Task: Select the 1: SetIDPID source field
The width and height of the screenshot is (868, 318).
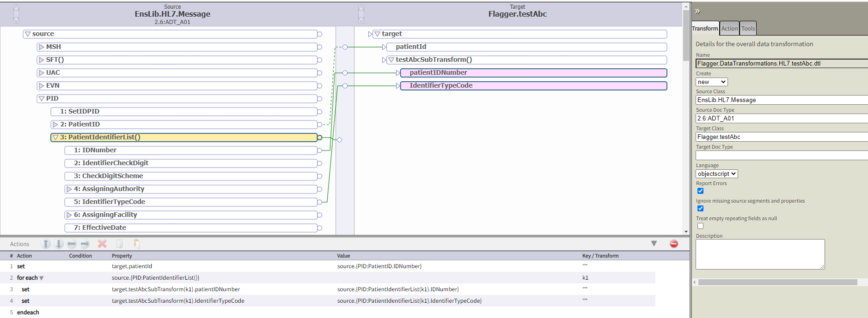Action: coord(184,112)
